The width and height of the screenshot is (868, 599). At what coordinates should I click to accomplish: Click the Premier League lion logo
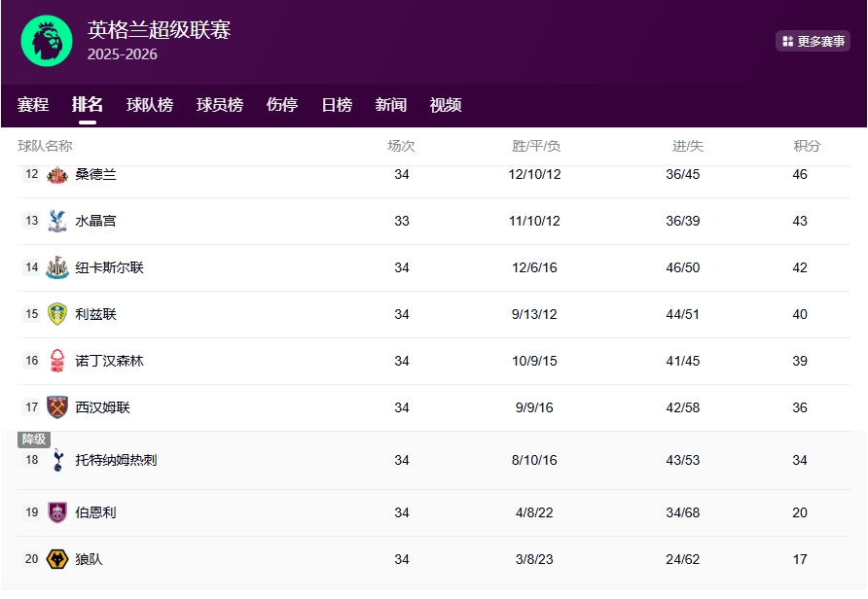pyautogui.click(x=47, y=41)
